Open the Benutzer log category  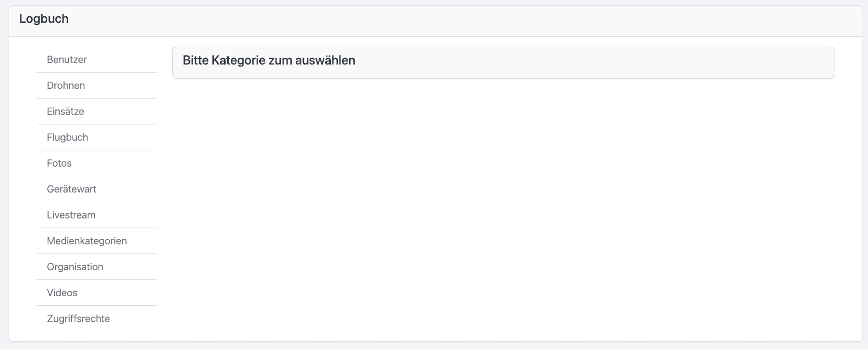coord(67,59)
